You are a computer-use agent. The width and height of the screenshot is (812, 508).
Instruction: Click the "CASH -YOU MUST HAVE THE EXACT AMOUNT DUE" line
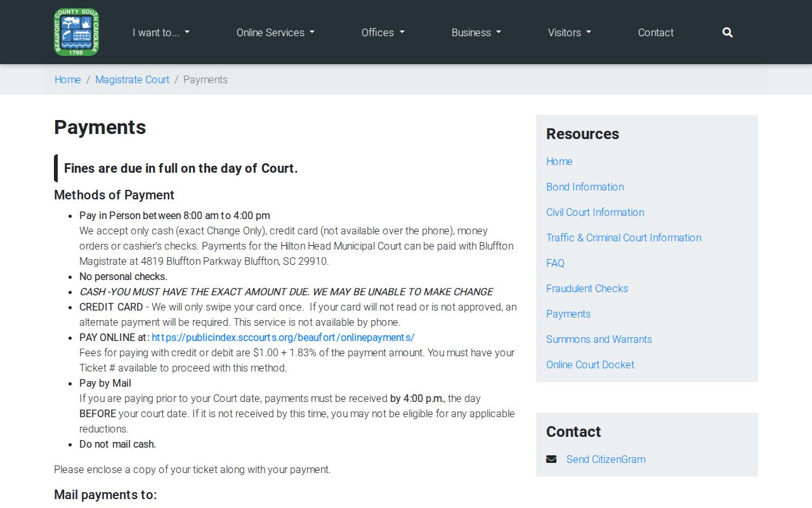point(286,291)
